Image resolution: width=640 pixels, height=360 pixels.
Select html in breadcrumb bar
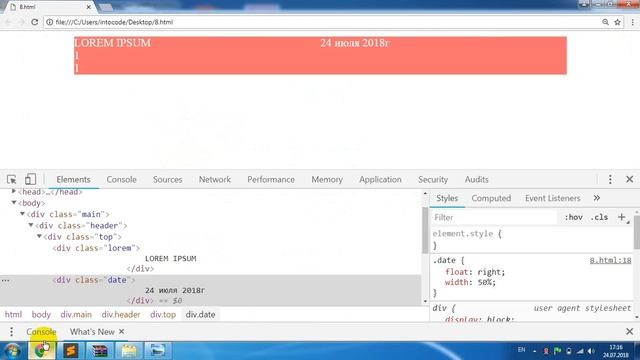pos(13,314)
